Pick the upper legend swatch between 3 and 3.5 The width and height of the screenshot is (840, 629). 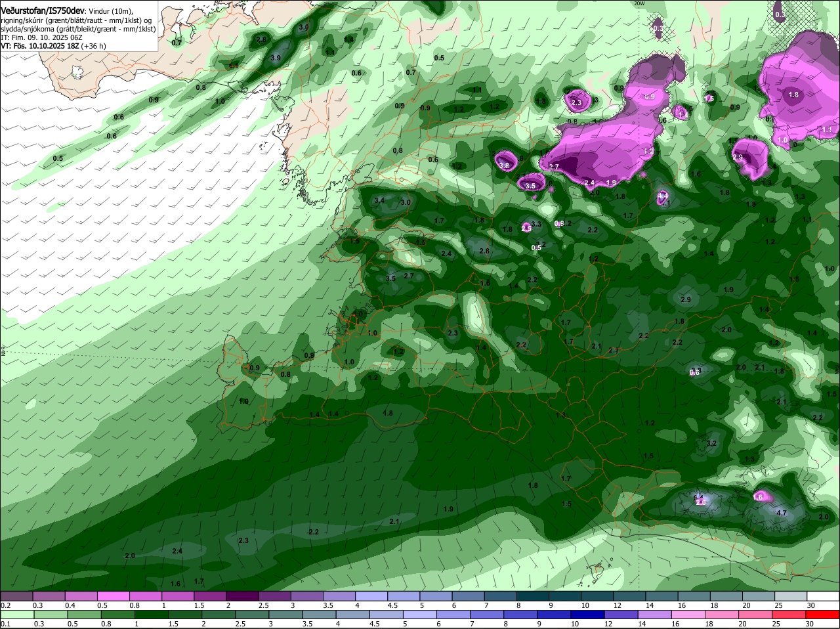click(x=307, y=596)
